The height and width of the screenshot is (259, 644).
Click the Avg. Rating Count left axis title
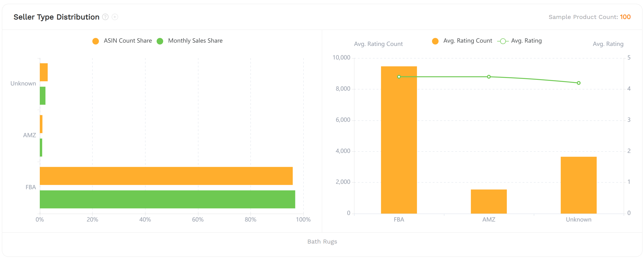(378, 44)
